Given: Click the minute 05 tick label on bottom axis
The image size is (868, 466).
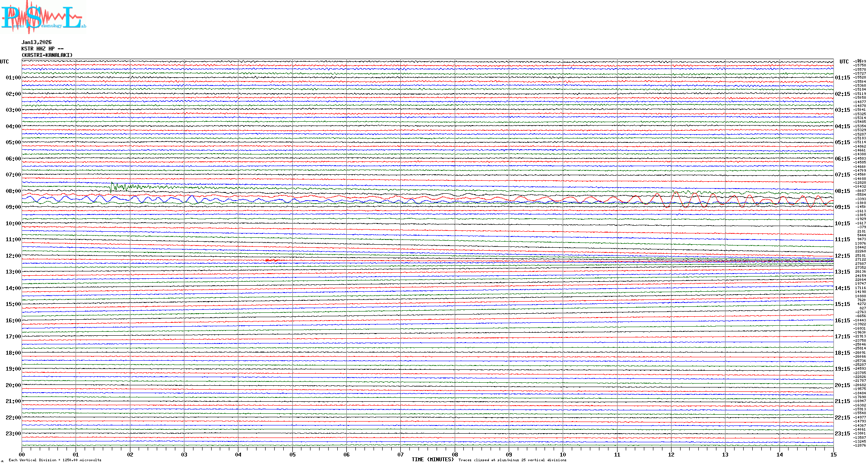Looking at the screenshot, I should [x=292, y=455].
